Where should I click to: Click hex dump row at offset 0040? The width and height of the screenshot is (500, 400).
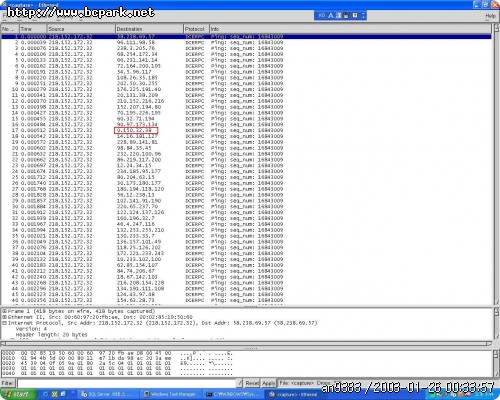pos(117,373)
